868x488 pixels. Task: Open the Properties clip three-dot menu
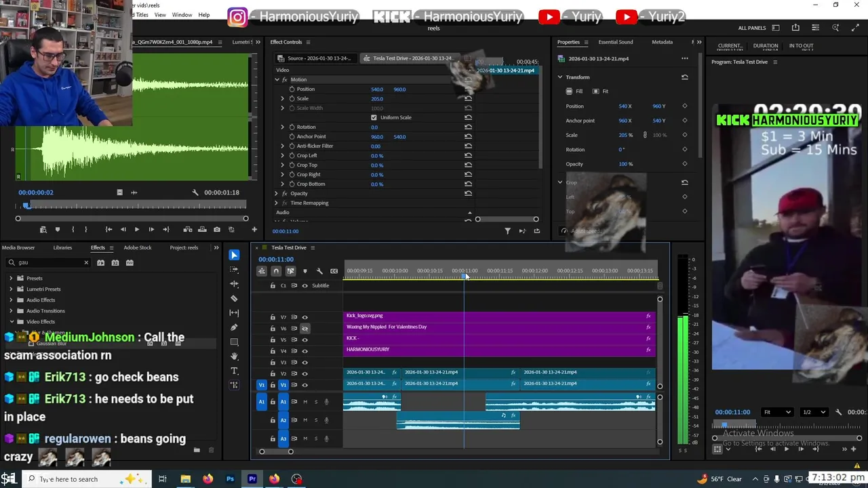click(685, 58)
